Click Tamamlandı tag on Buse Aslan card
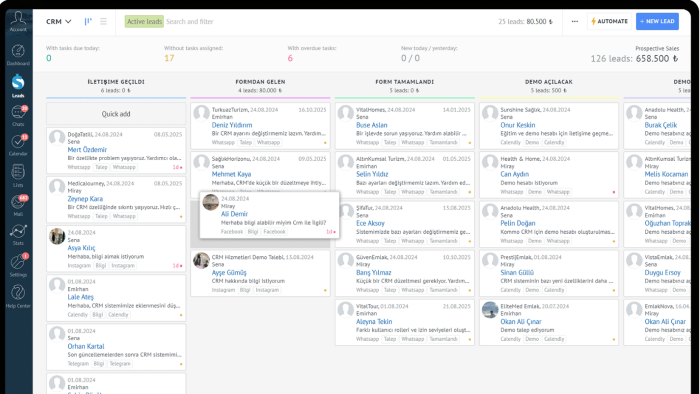700x394 pixels. point(443,142)
